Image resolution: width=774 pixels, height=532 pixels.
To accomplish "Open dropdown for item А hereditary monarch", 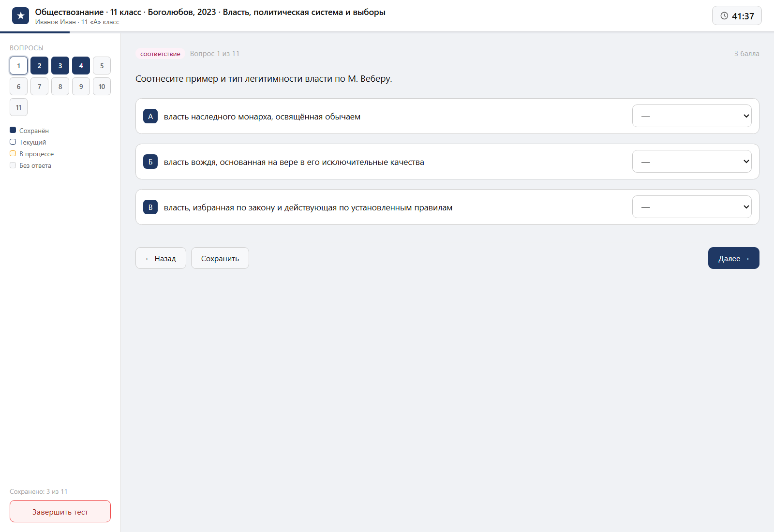I will point(692,116).
